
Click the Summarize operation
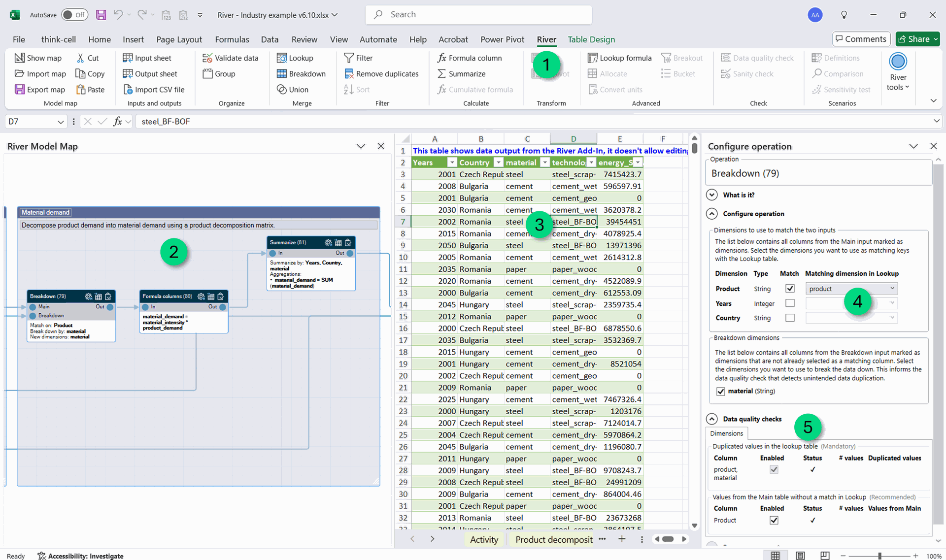point(461,73)
